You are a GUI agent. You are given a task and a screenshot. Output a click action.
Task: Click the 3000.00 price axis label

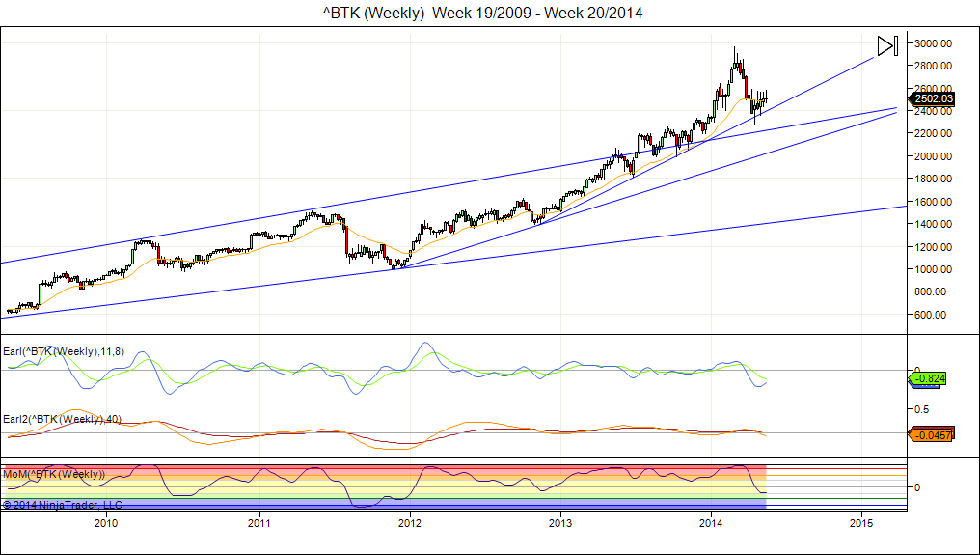click(934, 43)
